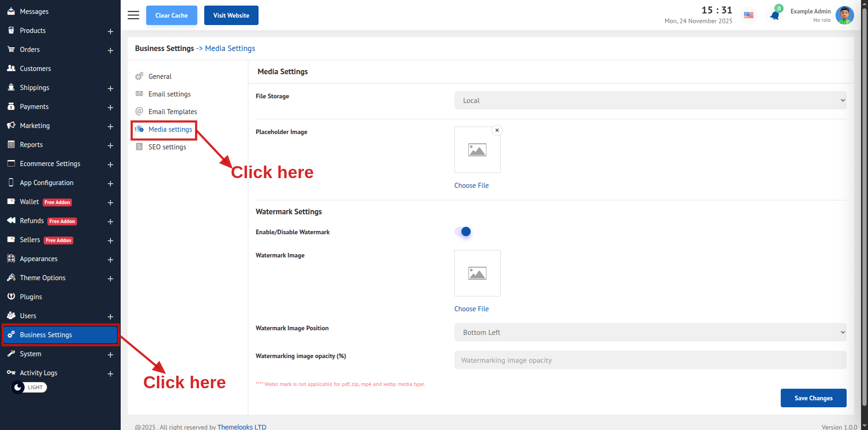Viewport: 868px width, 430px height.
Task: Expand the Marketing submenu plus
Action: [x=110, y=126]
